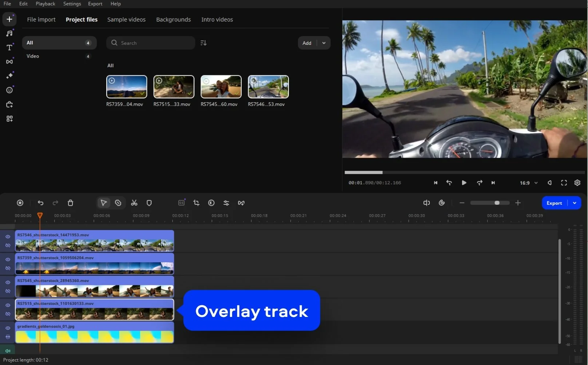Open the Stickers smiley panel in sidebar

coord(9,90)
